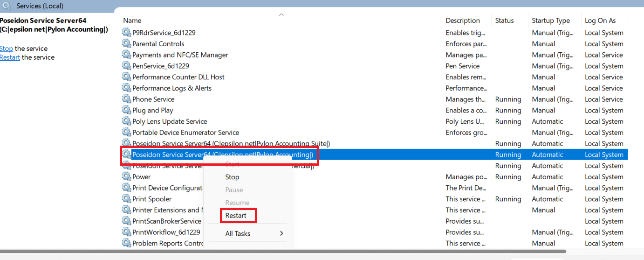Select the Performance Counter DLL Host icon
Screen dimensions: 644x260
[126, 77]
